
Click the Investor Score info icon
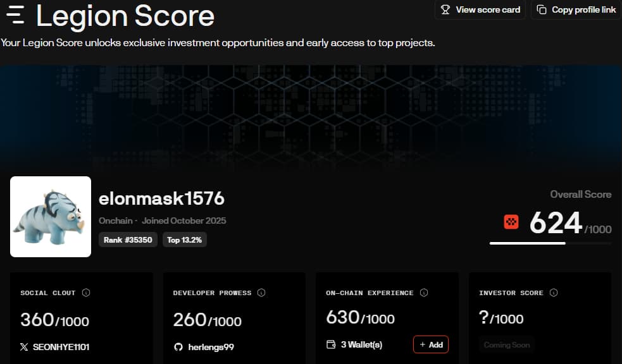pos(554,293)
